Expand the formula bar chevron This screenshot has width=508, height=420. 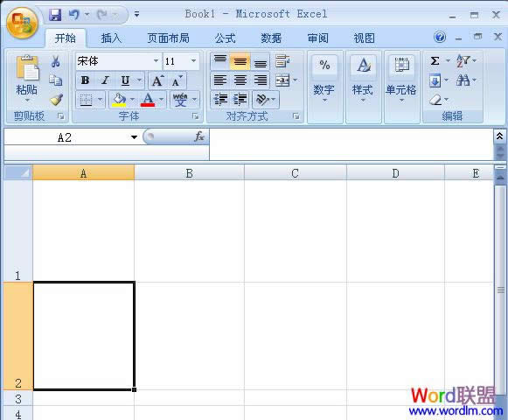pyautogui.click(x=499, y=136)
